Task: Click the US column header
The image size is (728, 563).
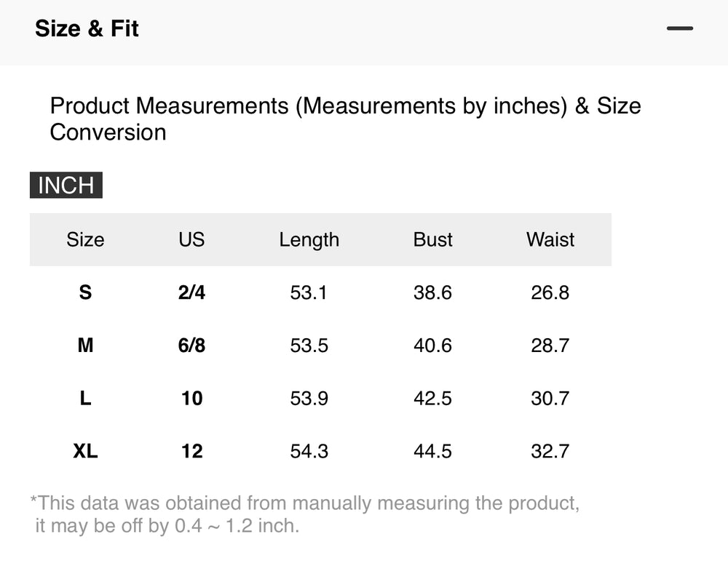Action: pos(191,240)
